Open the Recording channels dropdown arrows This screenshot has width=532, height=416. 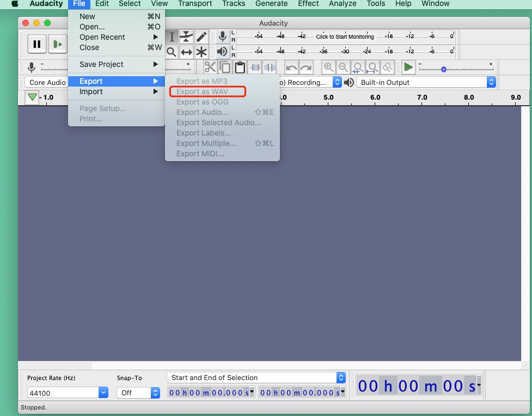[x=337, y=82]
